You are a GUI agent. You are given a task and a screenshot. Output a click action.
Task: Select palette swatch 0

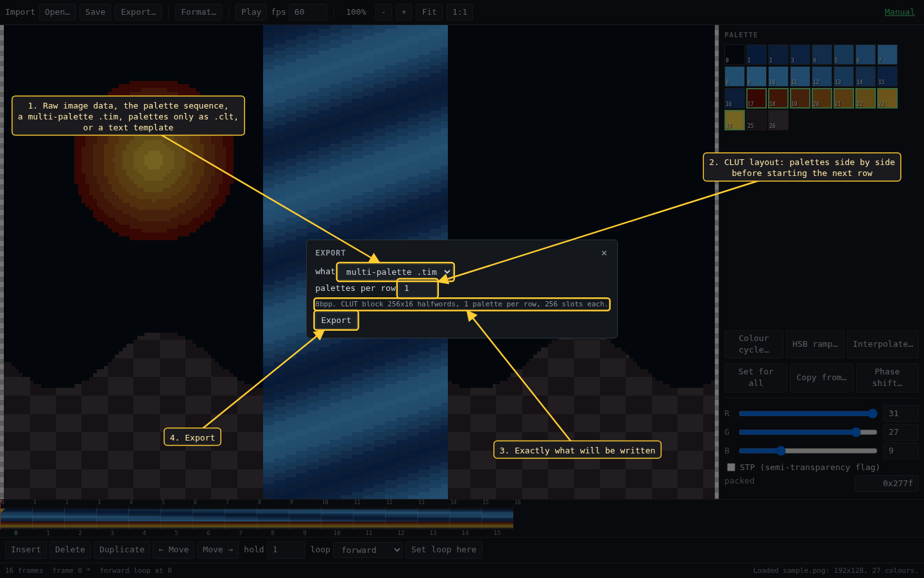tap(735, 55)
